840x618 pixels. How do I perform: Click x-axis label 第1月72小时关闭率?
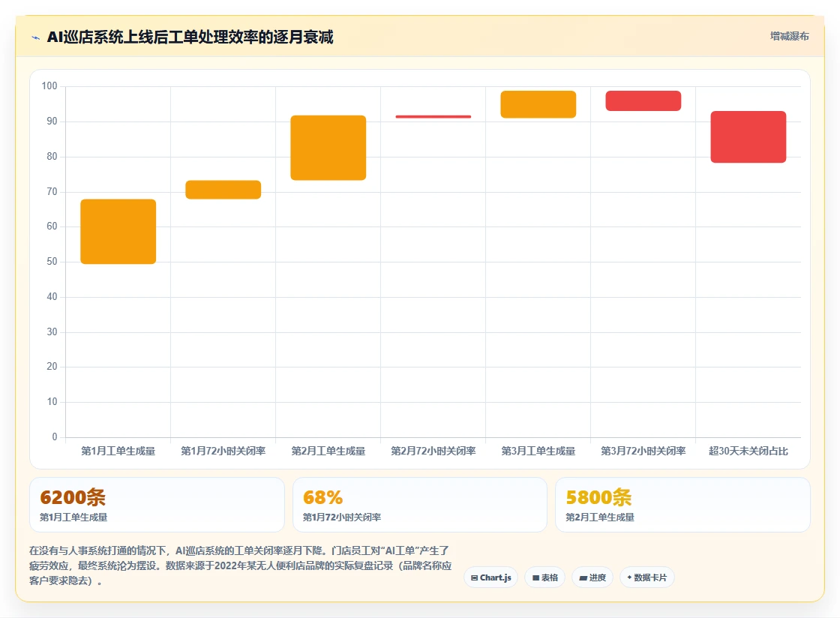point(223,451)
